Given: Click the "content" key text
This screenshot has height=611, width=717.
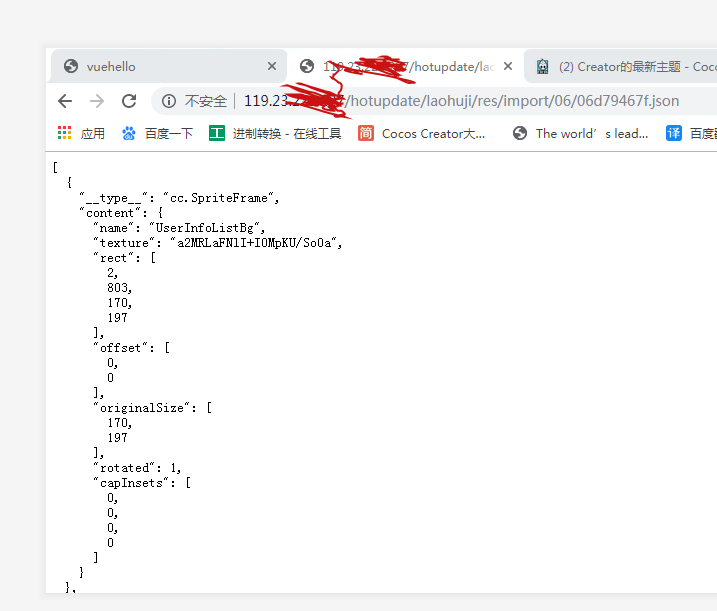Looking at the screenshot, I should pos(110,213).
